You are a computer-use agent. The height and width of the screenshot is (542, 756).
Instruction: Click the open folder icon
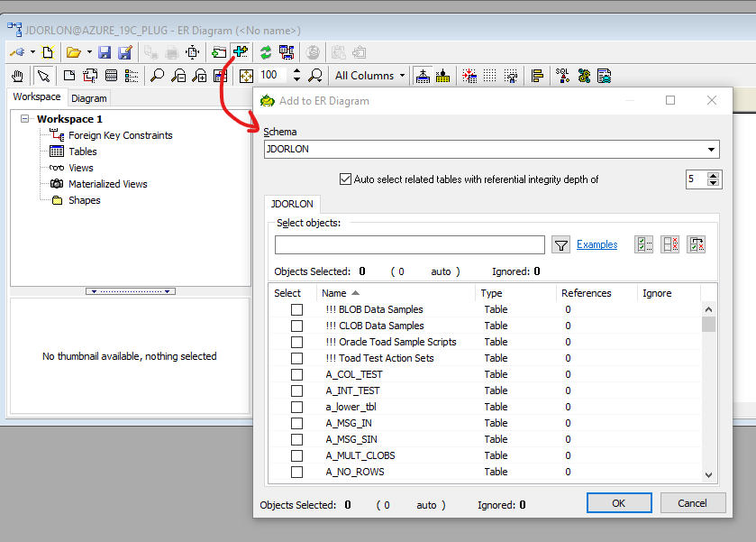73,52
